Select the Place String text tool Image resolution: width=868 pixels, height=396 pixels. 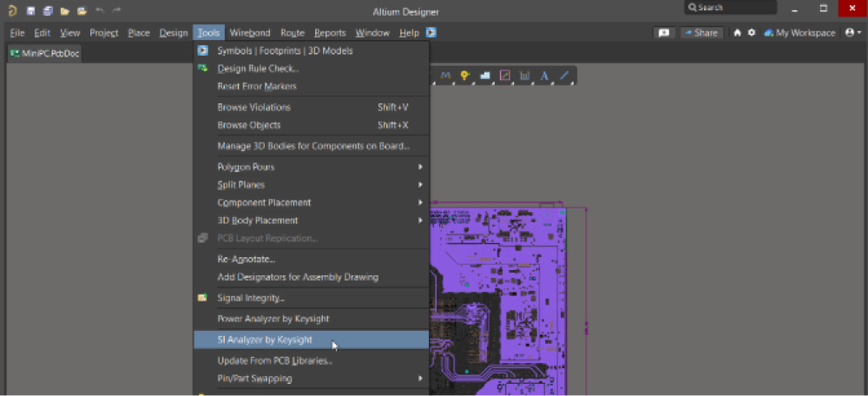[x=544, y=76]
